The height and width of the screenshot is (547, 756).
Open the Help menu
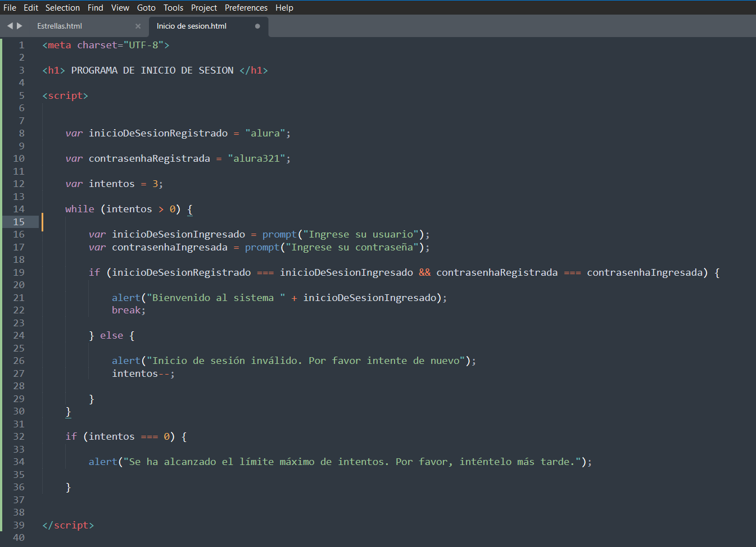tap(284, 8)
